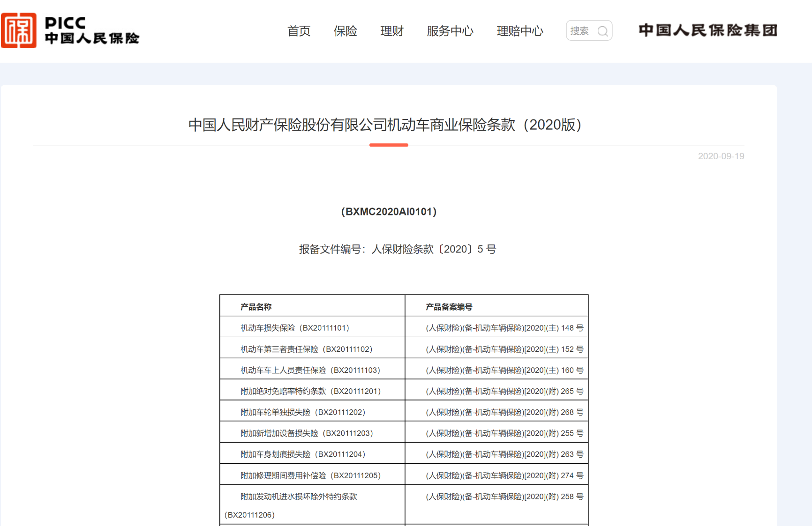Select 附加修理期间费用补偿险 (BX20111205) cell
The height and width of the screenshot is (526, 812).
[x=312, y=474]
